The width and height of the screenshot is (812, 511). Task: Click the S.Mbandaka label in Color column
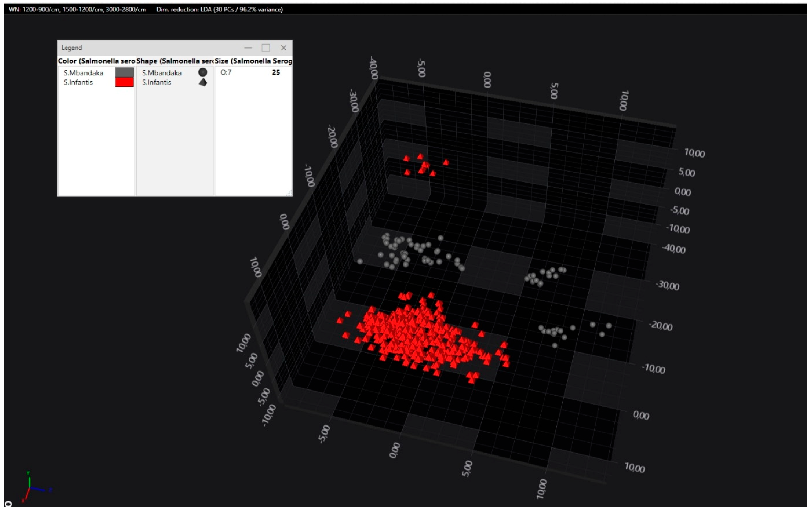click(x=83, y=73)
